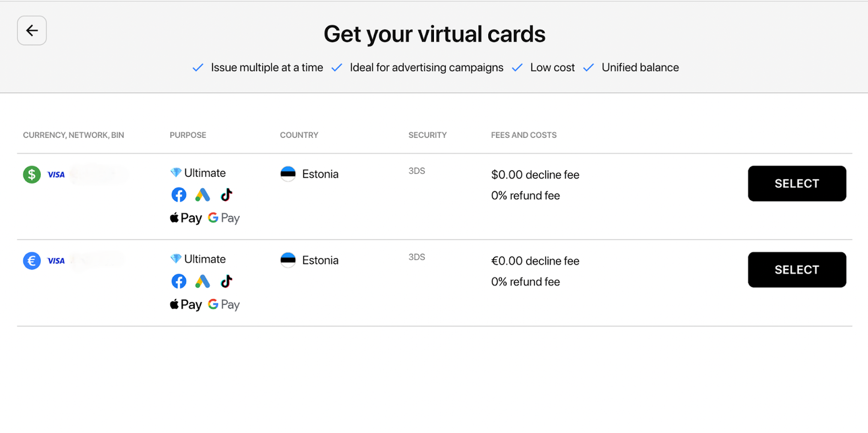Click the dollar currency icon on the first card
This screenshot has height=433, width=868.
[31, 174]
